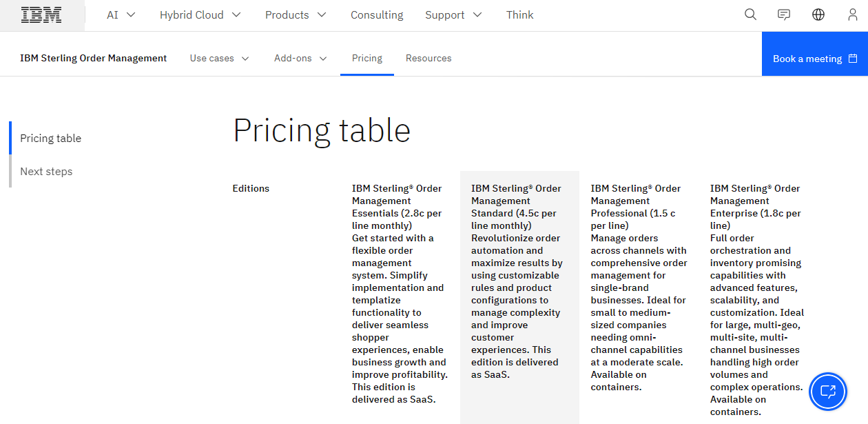Click the Enterprise edition column text
This screenshot has width=868, height=424.
[757, 300]
